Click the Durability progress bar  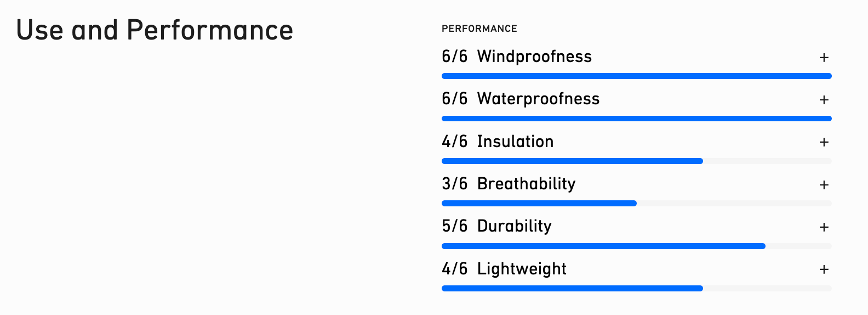coord(637,246)
